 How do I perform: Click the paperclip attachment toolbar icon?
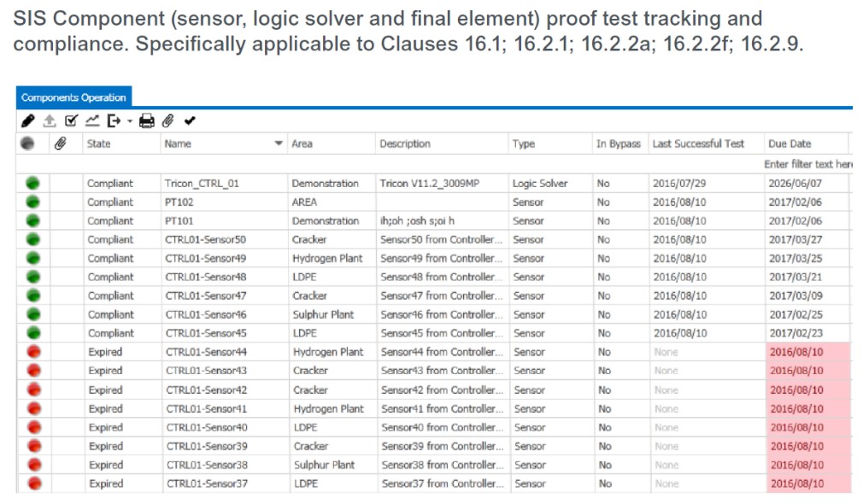coord(168,121)
